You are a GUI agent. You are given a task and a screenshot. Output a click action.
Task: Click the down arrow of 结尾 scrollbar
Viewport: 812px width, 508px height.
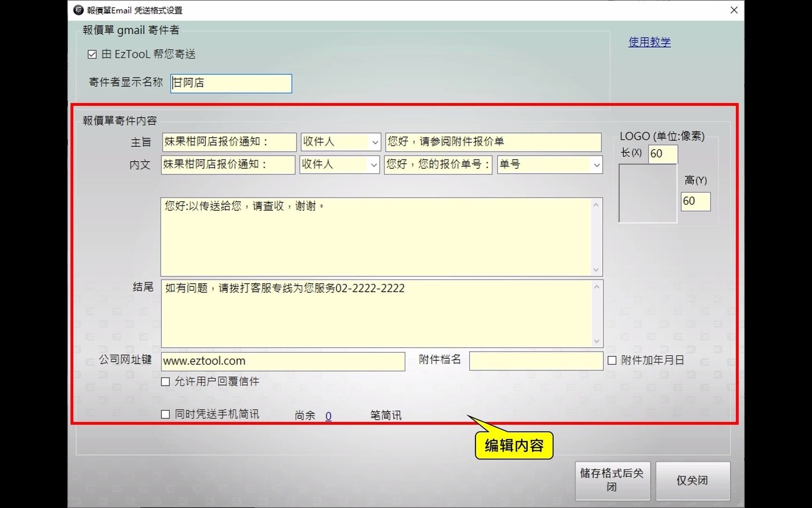pyautogui.click(x=597, y=341)
